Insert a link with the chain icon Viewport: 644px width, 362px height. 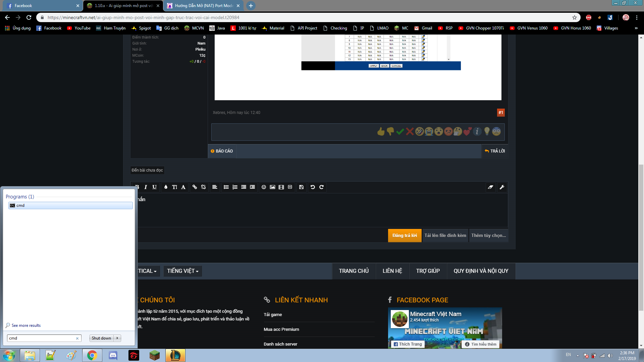(x=195, y=187)
